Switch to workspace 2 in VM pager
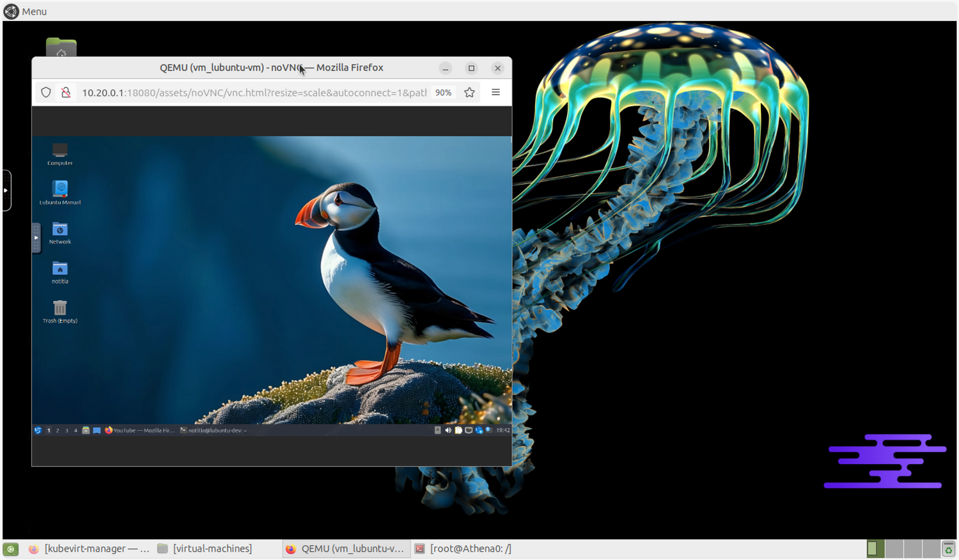Image resolution: width=959 pixels, height=560 pixels. [x=58, y=430]
